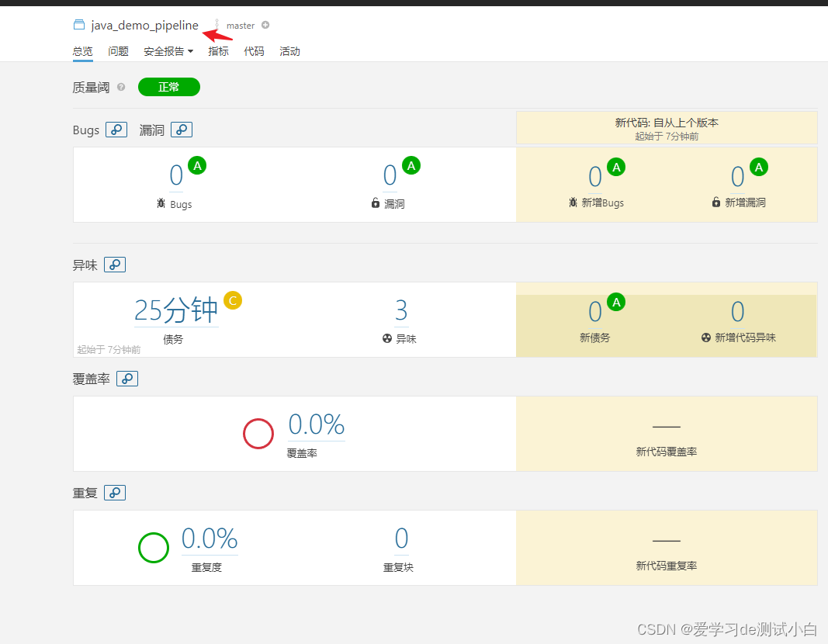The width and height of the screenshot is (828, 644).
Task: Switch to the 问题 tab
Action: 118,51
